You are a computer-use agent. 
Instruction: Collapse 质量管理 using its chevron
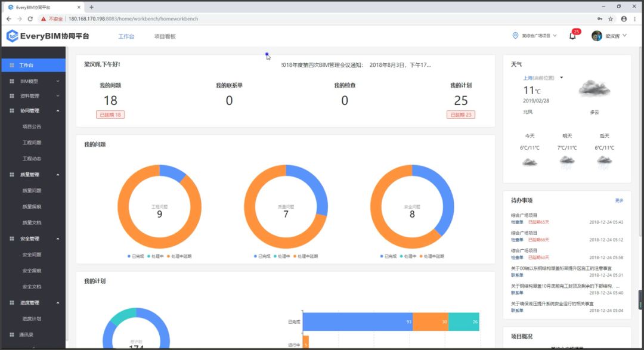58,175
